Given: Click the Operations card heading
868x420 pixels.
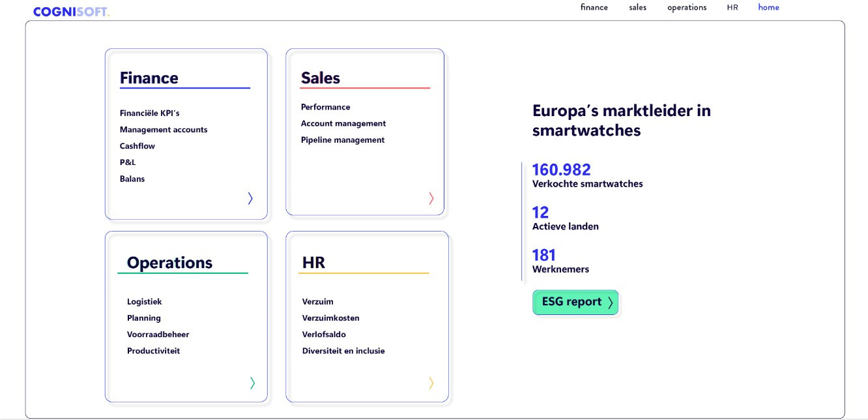Looking at the screenshot, I should [x=169, y=263].
